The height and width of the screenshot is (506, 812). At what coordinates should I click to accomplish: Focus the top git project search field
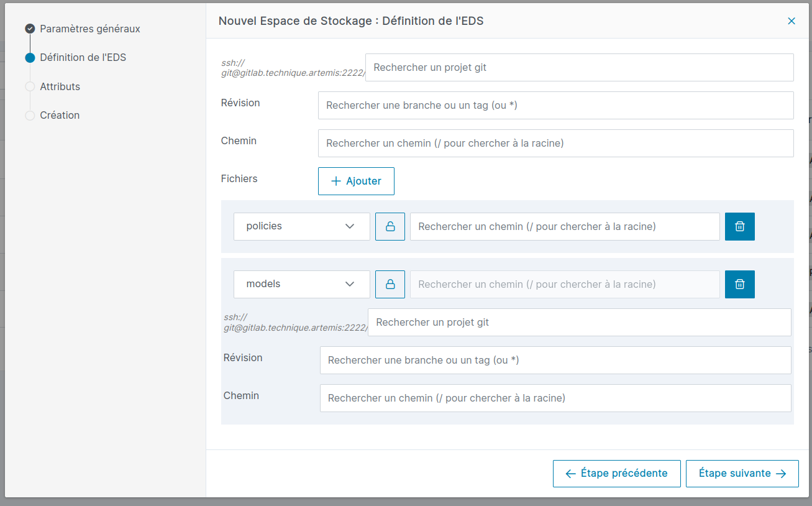(x=579, y=68)
